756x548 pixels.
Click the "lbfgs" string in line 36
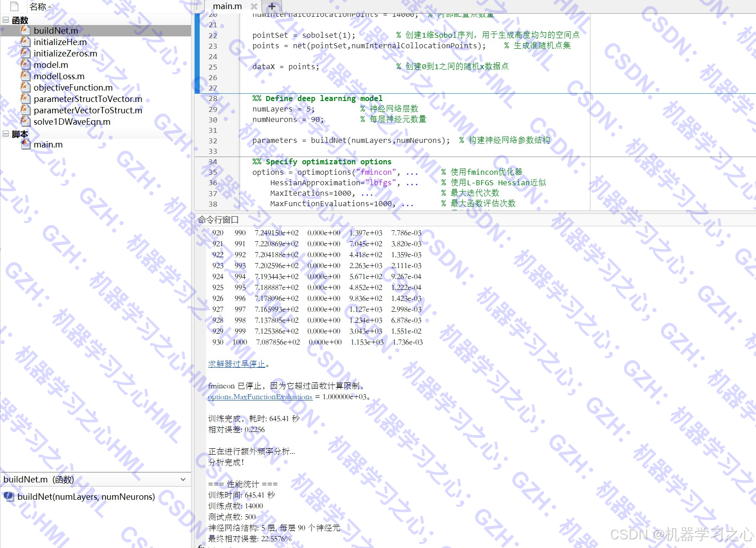click(381, 183)
